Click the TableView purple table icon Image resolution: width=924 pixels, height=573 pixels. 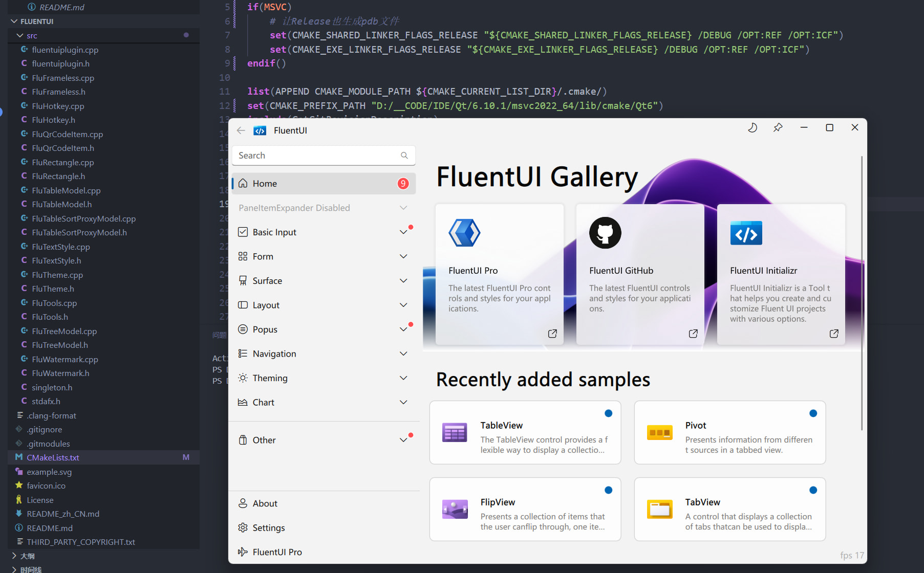[455, 433]
